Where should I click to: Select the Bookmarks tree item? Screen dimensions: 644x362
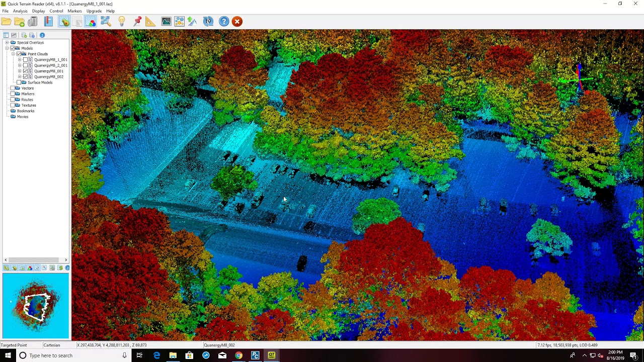pyautogui.click(x=26, y=111)
